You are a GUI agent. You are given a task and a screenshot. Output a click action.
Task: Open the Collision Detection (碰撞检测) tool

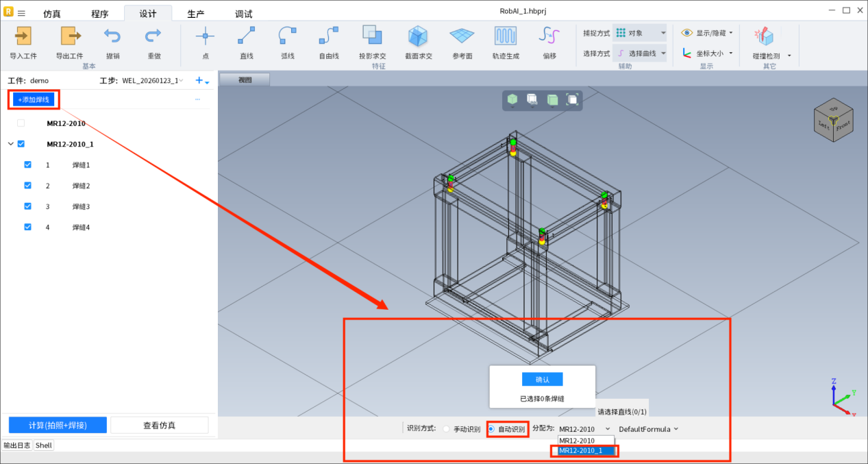pos(764,36)
